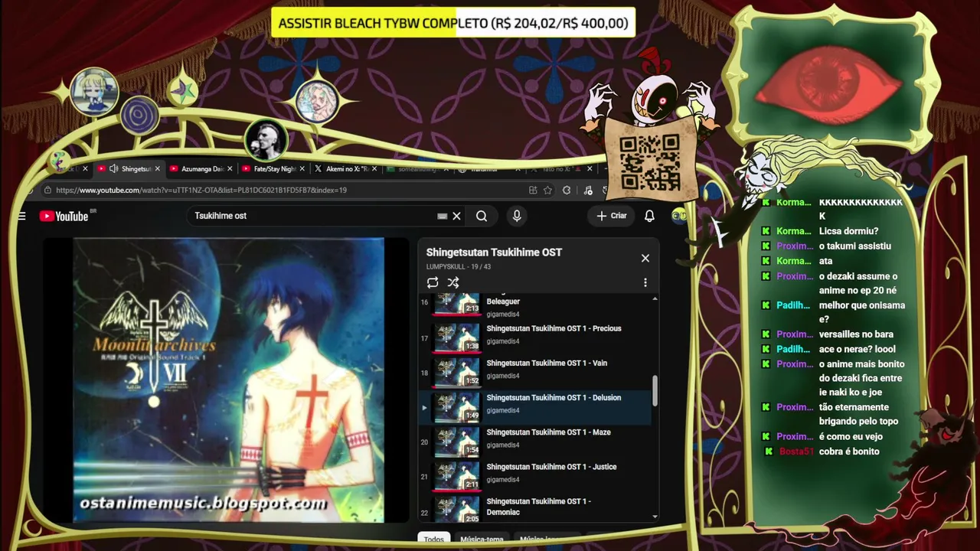Click the purple spiral avatar bubble
This screenshot has height=551, width=980.
tap(139, 116)
